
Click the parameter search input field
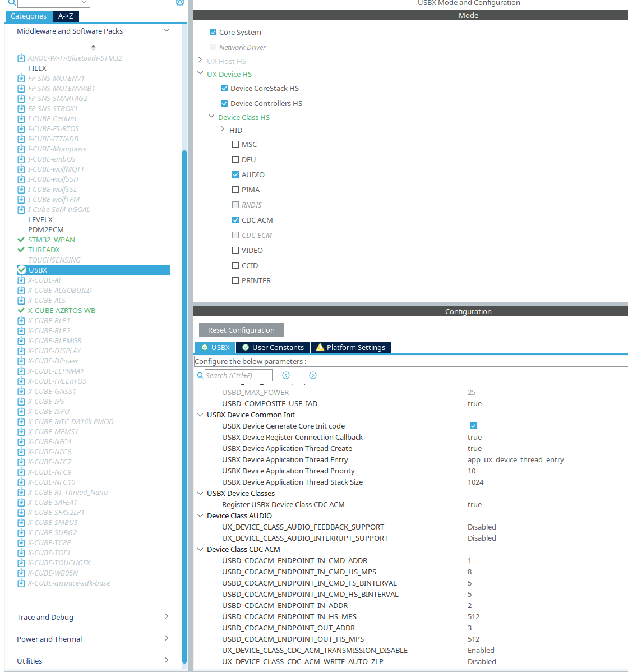tap(238, 375)
